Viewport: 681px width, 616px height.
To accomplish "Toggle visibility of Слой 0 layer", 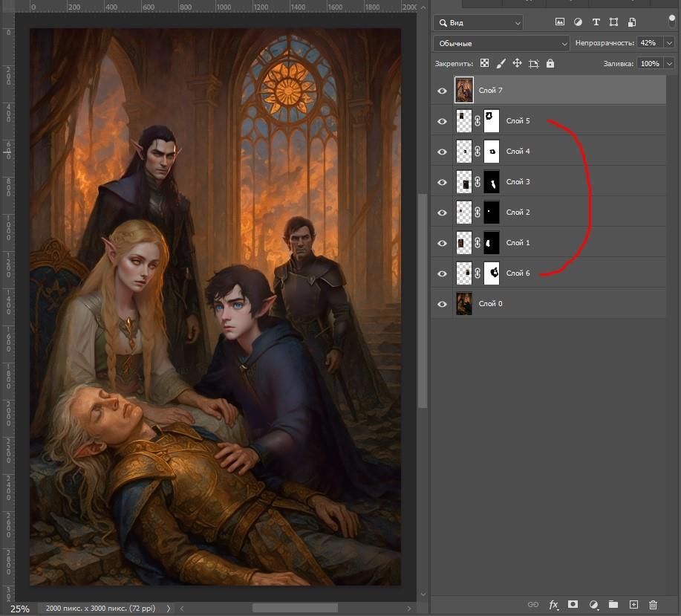I will click(443, 304).
